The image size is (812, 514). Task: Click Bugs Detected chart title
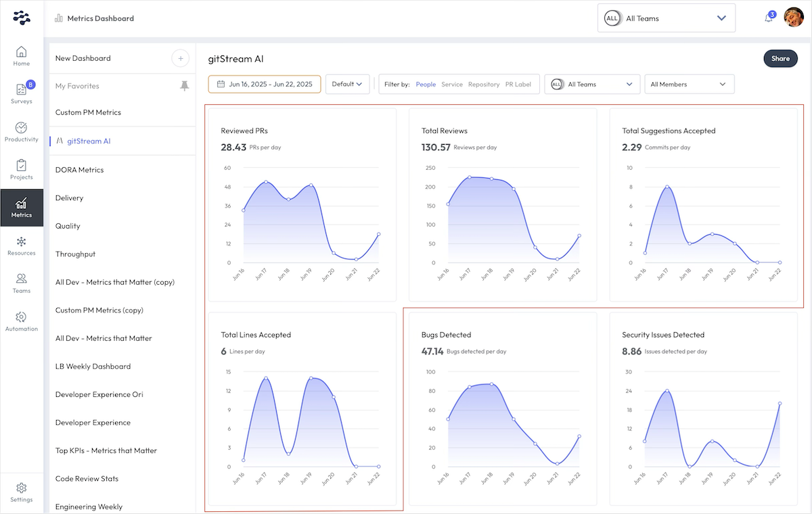446,335
